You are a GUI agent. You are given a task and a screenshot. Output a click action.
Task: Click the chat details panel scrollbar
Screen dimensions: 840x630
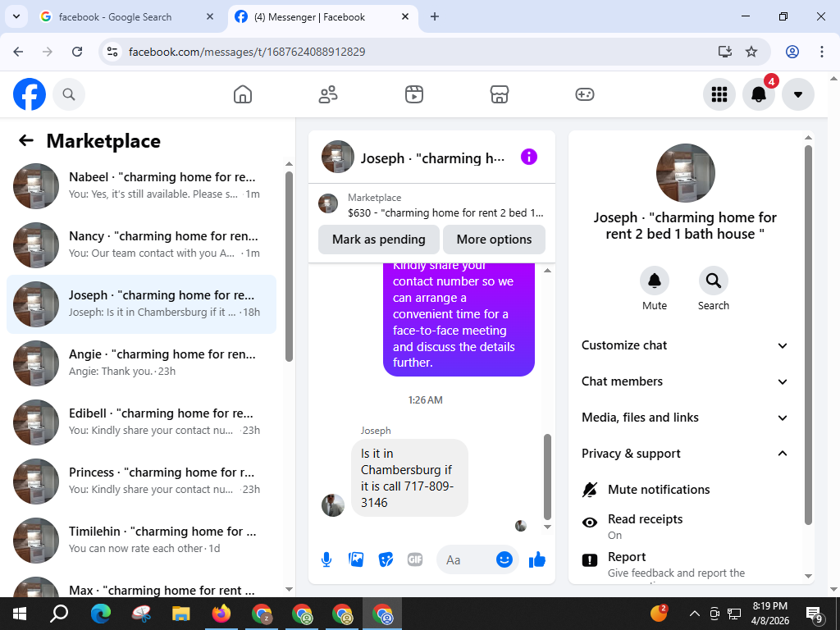pyautogui.click(x=808, y=335)
